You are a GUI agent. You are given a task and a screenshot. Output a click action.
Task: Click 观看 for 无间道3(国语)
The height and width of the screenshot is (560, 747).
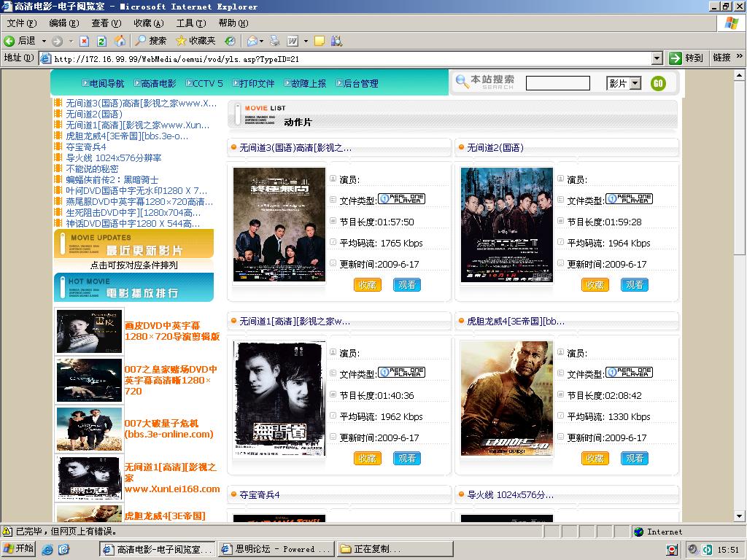tap(407, 285)
